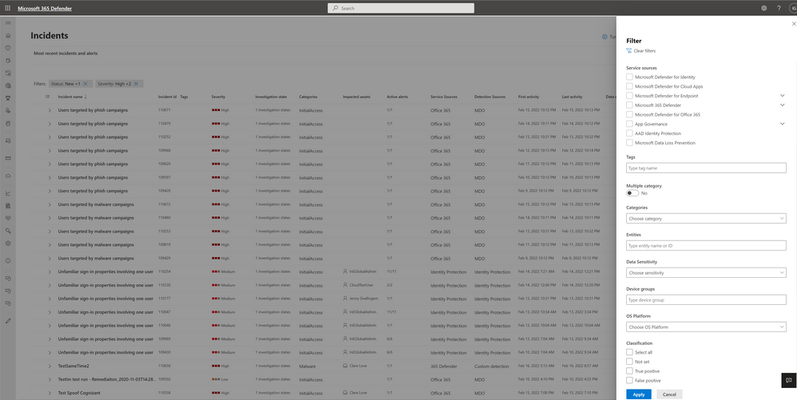Sort by Categories column header
Screen dimensions: 797x400
308,97
